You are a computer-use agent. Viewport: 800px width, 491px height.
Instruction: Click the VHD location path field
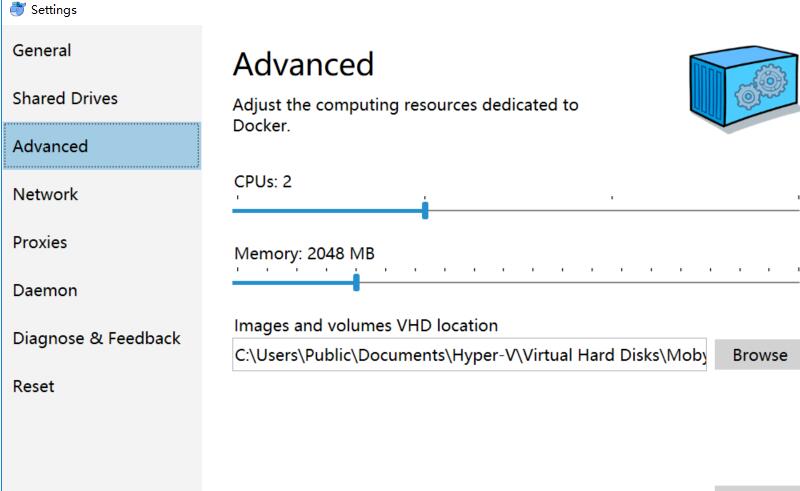469,354
